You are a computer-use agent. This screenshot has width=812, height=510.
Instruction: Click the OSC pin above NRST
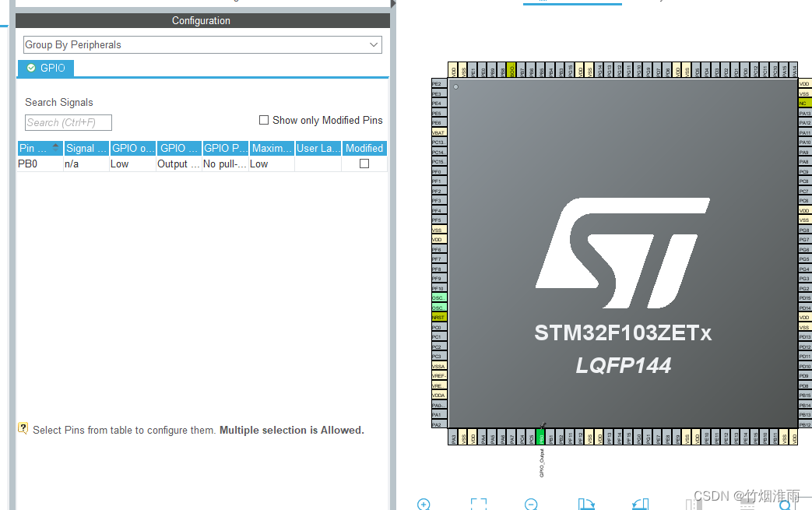point(438,308)
